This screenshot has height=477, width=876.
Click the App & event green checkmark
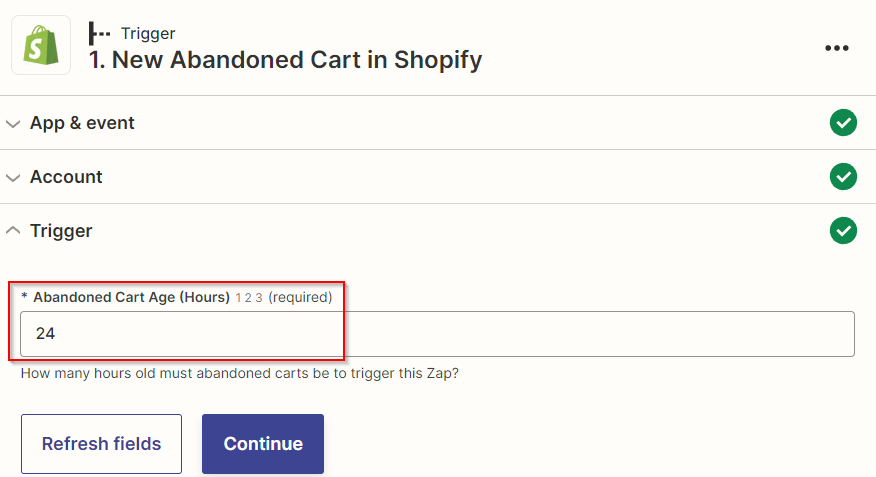[843, 122]
